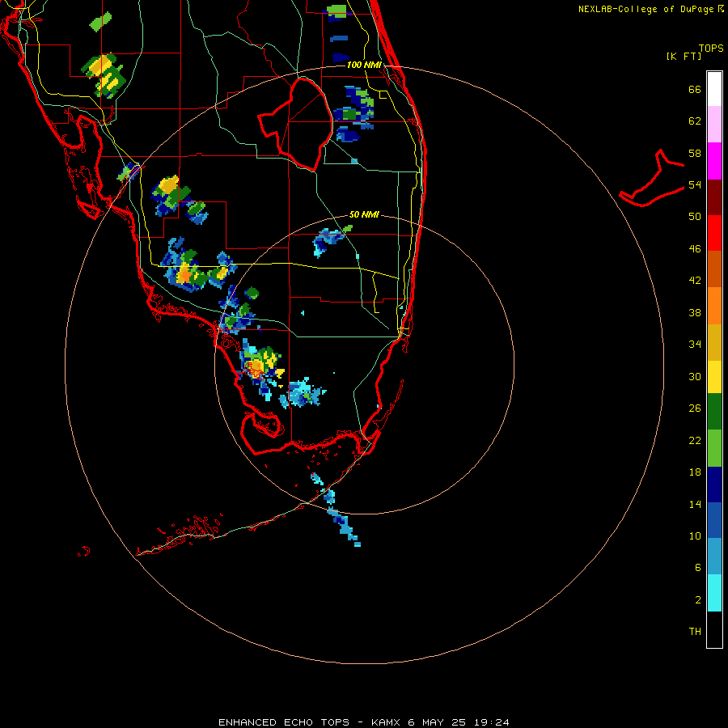Viewport: 728px width, 728px height.
Task: Click the 100 NMI range ring label
Action: pyautogui.click(x=364, y=65)
